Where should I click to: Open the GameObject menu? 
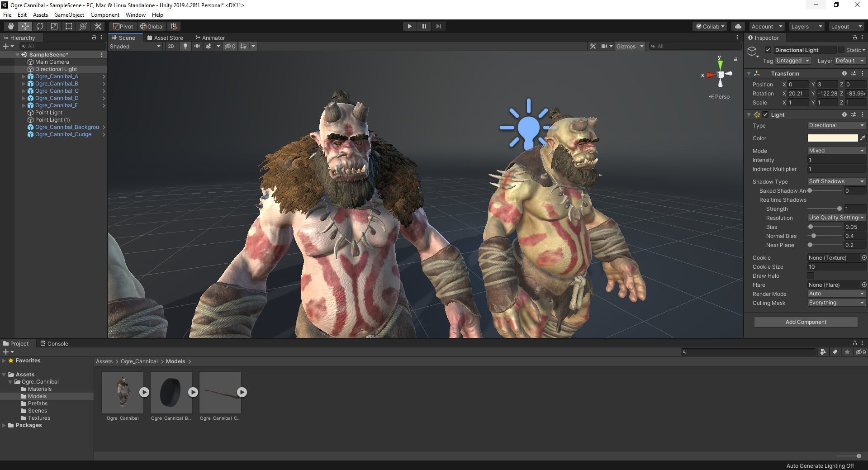pos(69,14)
